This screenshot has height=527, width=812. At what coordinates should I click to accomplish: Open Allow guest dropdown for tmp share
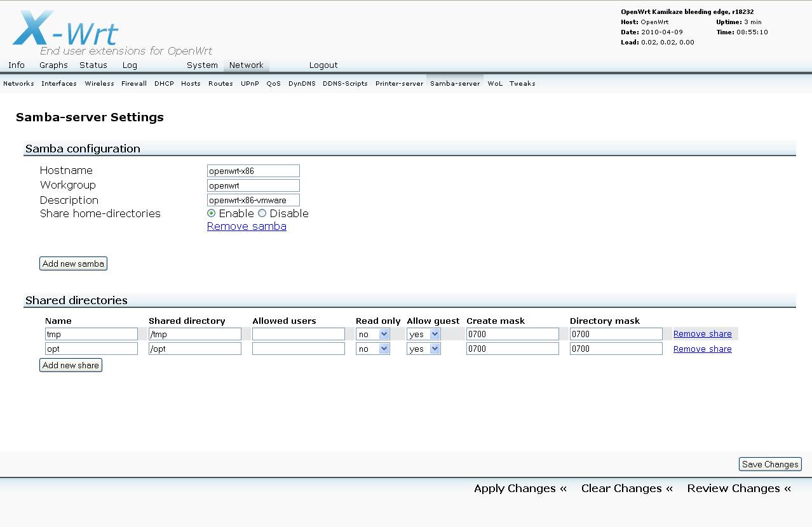pyautogui.click(x=424, y=334)
